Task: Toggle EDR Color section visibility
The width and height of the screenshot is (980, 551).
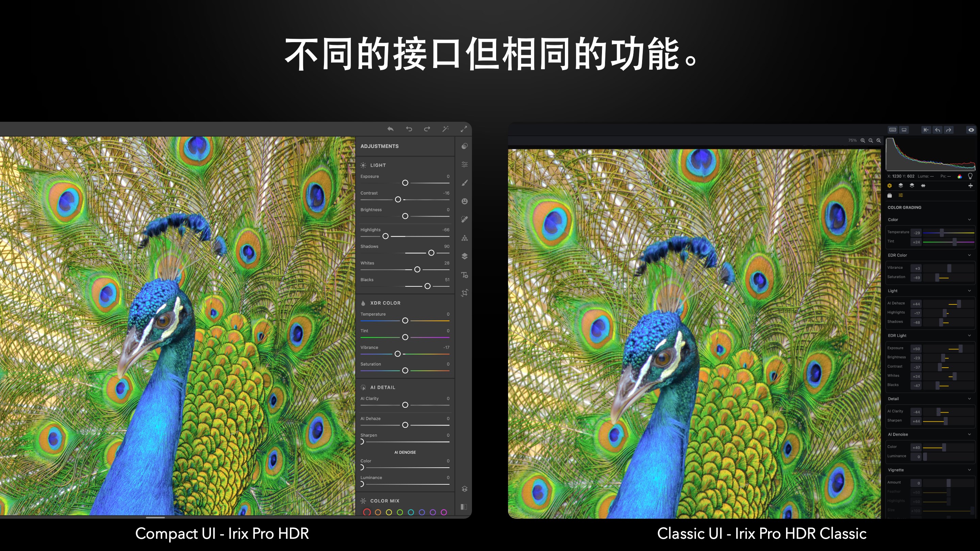Action: [x=974, y=255]
